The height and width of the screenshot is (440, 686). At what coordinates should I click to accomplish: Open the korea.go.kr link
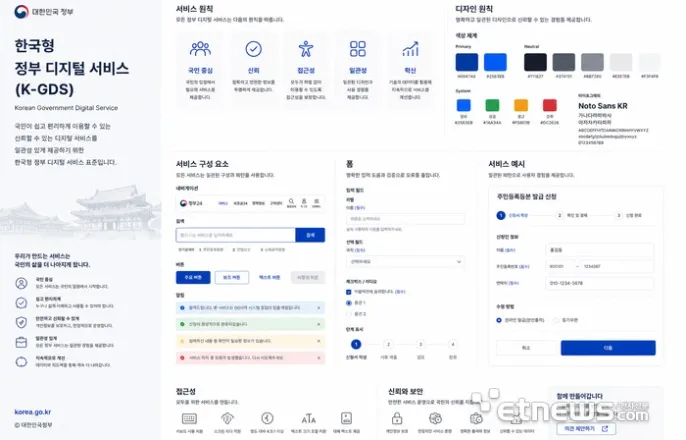click(x=33, y=412)
